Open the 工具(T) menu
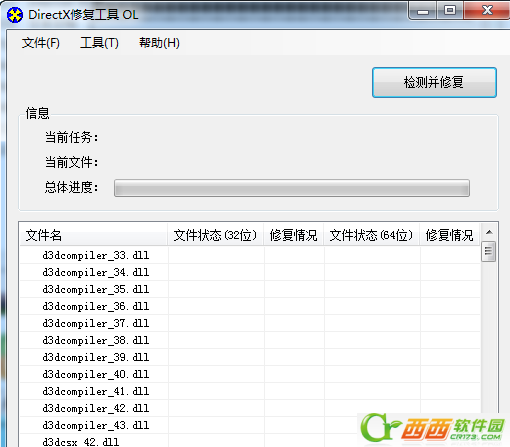Viewport: 510px width, 447px height. point(99,43)
